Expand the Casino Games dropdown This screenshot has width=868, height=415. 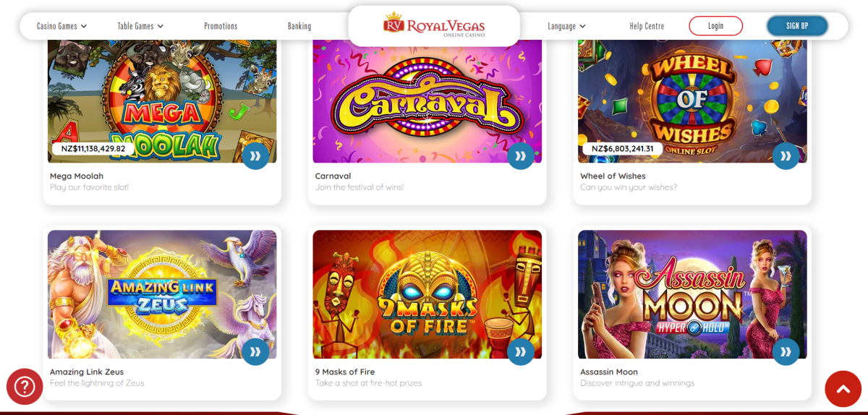(61, 26)
